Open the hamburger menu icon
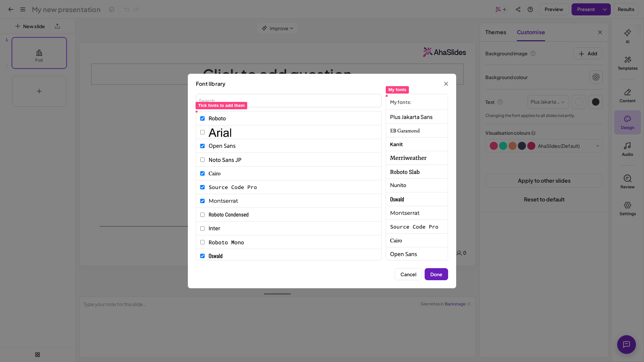Image resolution: width=644 pixels, height=362 pixels. [x=23, y=9]
